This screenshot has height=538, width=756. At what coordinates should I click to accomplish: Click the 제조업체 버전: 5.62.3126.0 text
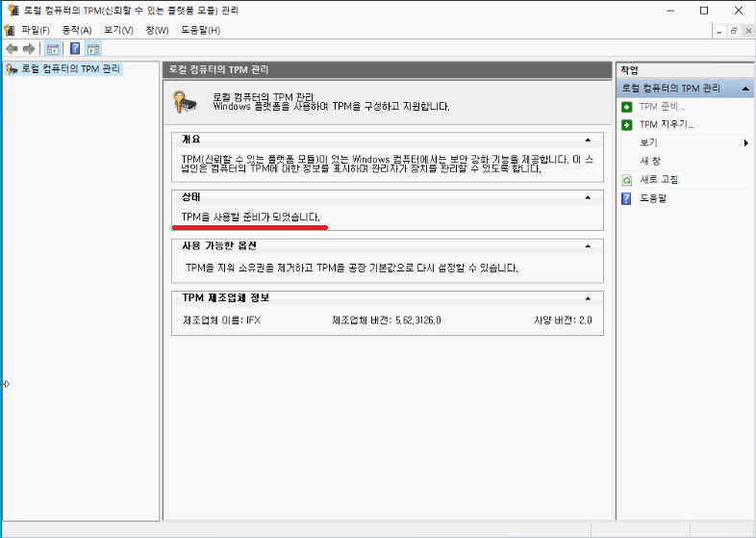(387, 320)
